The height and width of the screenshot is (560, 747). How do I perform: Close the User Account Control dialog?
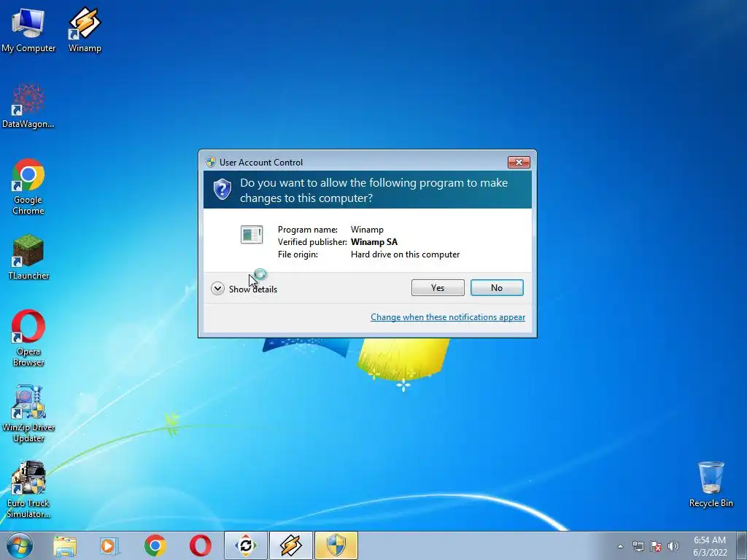519,163
